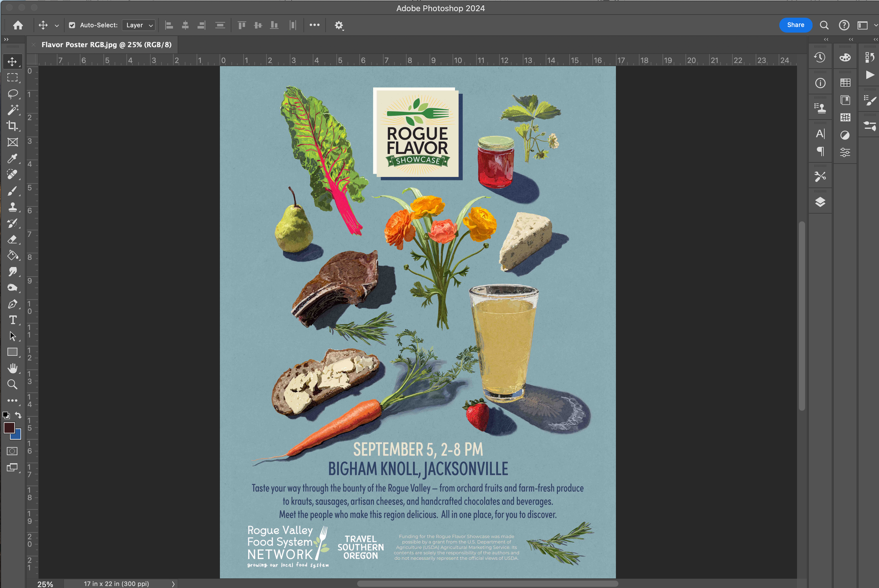Open the Swatches grid panel icon
Screen dimensions: 879x588
[x=845, y=83]
